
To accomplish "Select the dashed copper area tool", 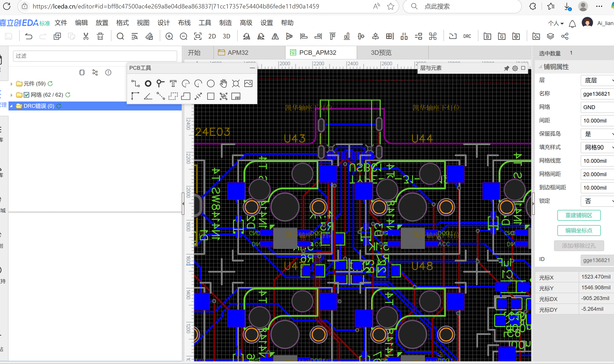I will (x=173, y=96).
